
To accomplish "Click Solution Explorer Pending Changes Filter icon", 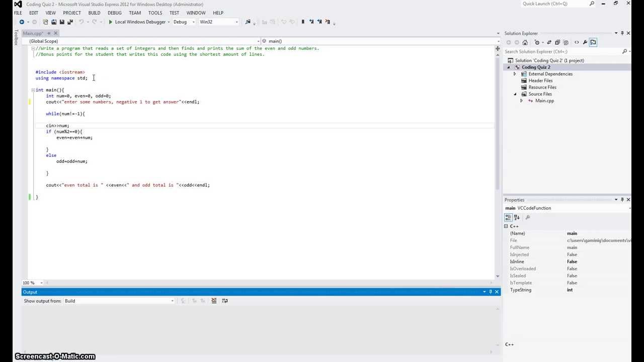I will (537, 42).
